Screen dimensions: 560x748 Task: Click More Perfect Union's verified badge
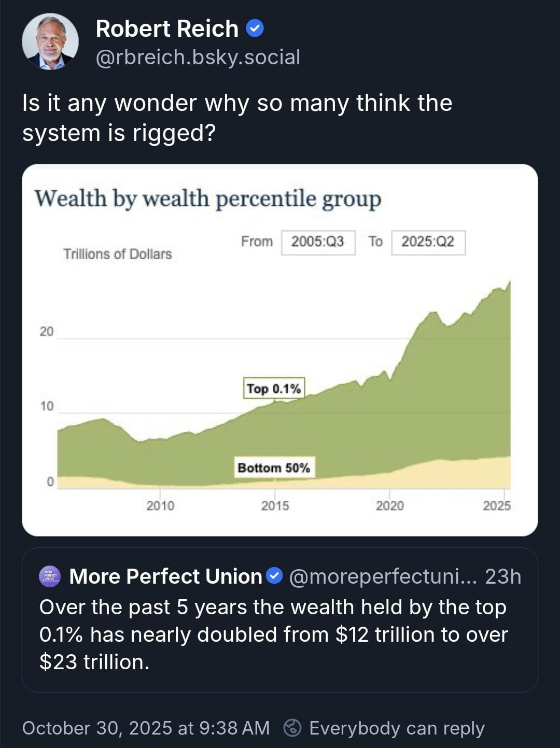click(x=274, y=576)
